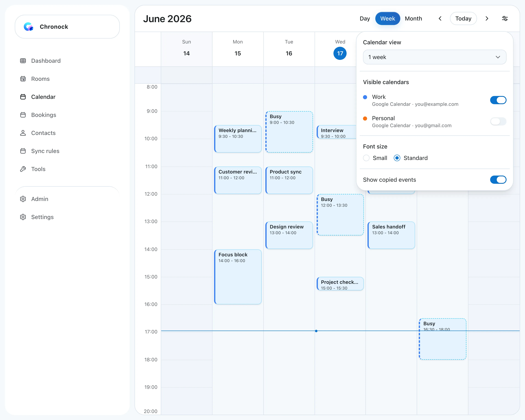Go to previous week with left arrow
This screenshot has height=420, width=525.
440,18
